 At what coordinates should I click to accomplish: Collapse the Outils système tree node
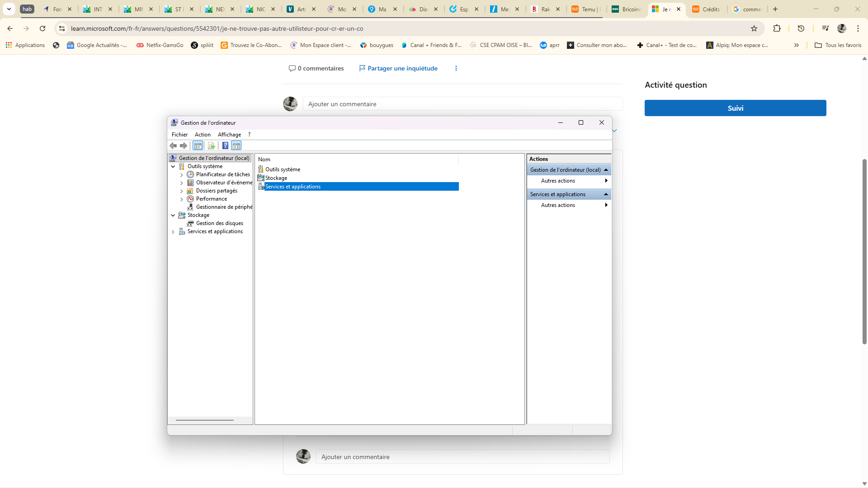[x=173, y=166]
